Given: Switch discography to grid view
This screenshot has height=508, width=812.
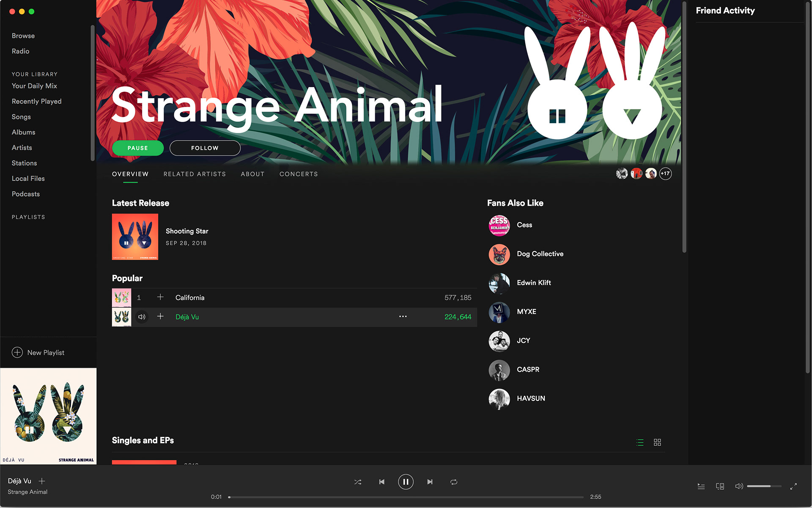Looking at the screenshot, I should pos(657,442).
